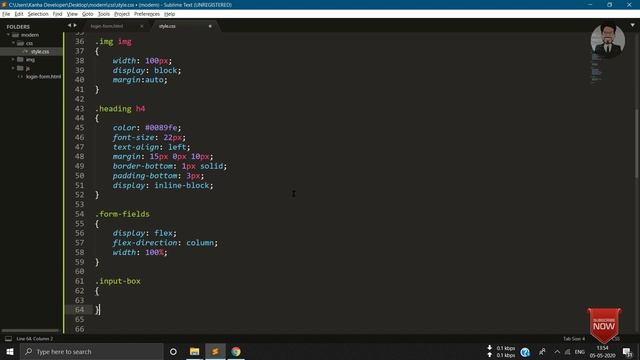Click the ENG language indicator
Viewport: 640px width, 360px height.
coord(580,352)
